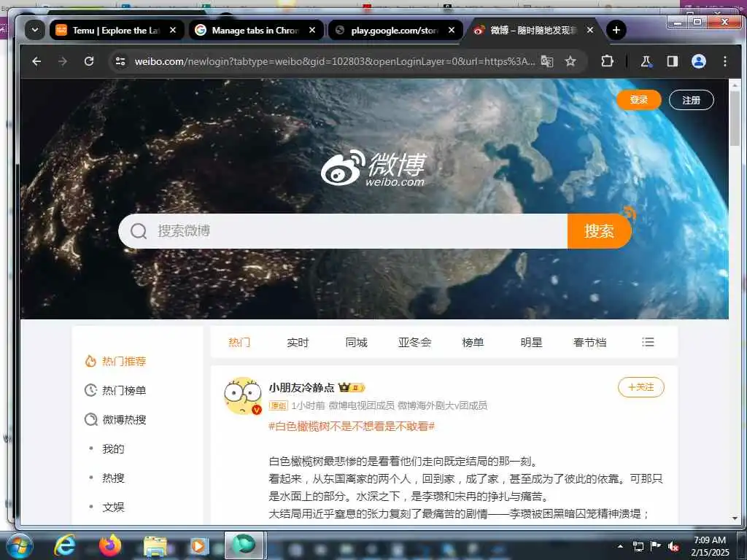Select the 实时 feed tab

click(298, 343)
